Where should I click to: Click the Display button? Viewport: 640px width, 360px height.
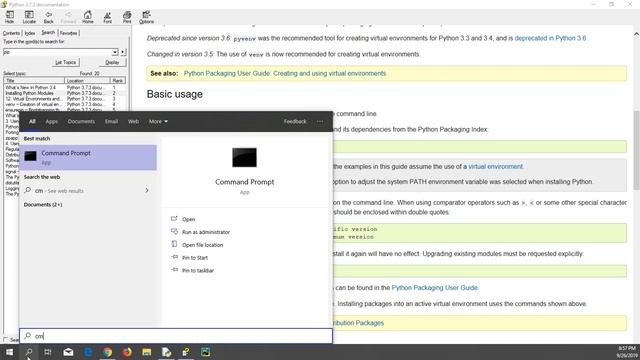click(112, 62)
